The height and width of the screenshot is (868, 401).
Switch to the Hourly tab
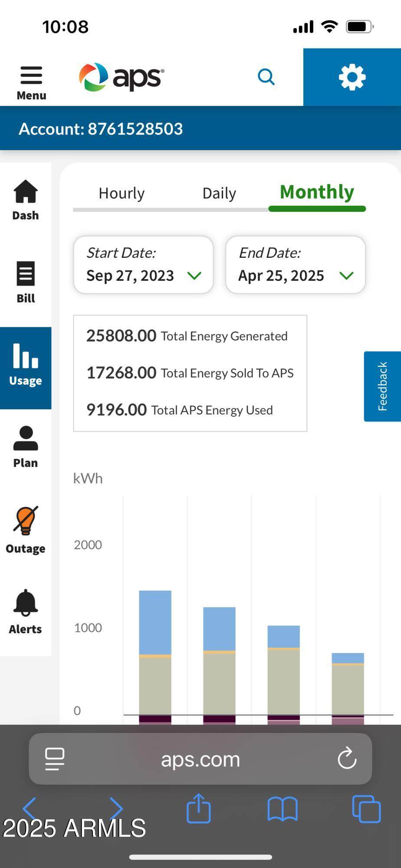(122, 194)
